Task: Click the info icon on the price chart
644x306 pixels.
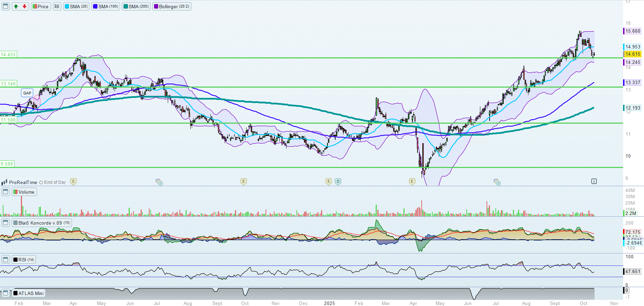Action: [594, 181]
